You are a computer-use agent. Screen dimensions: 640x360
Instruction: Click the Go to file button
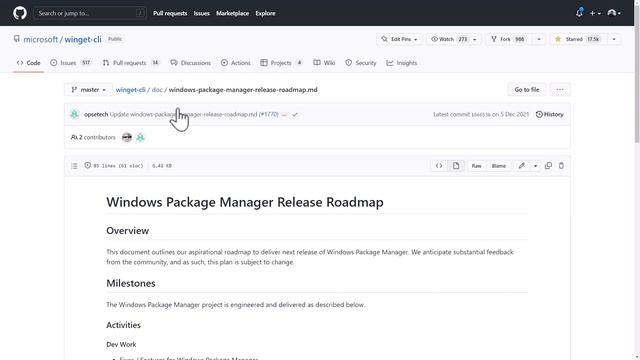[x=527, y=89]
